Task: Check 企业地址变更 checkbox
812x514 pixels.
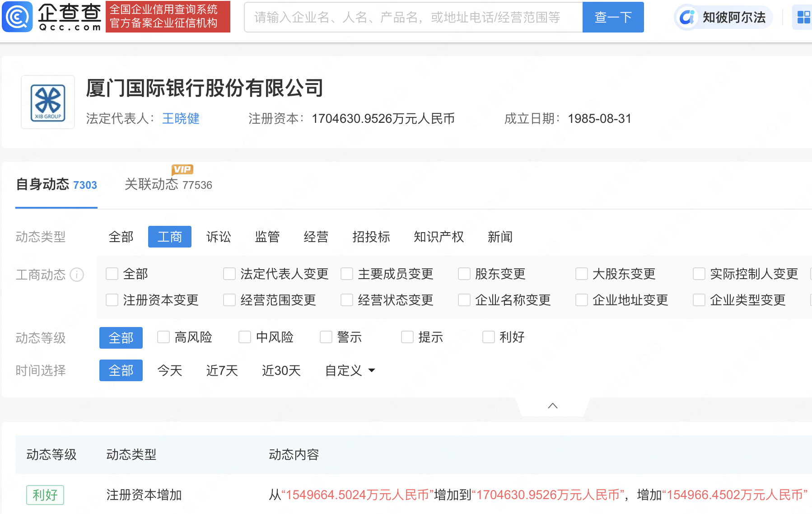Action: point(582,300)
